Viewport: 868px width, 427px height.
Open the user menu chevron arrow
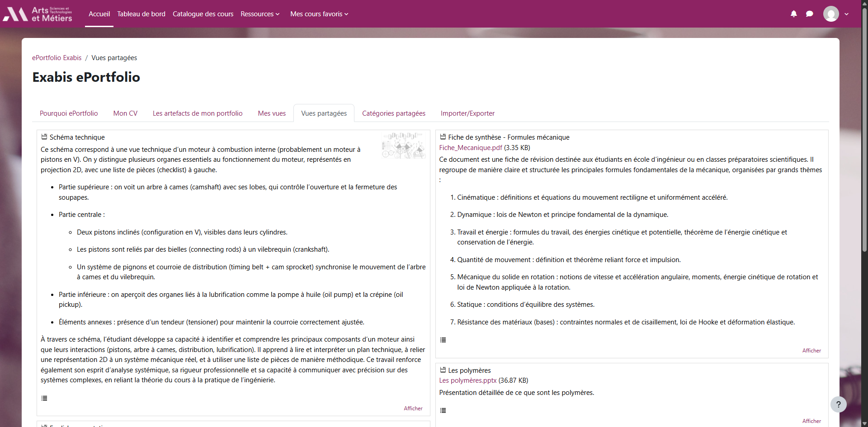[x=847, y=14]
